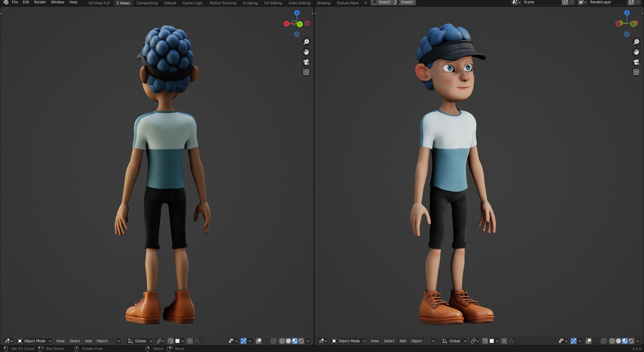Image resolution: width=644 pixels, height=352 pixels.
Task: Click the Blender logo menu icon
Action: point(6,2)
